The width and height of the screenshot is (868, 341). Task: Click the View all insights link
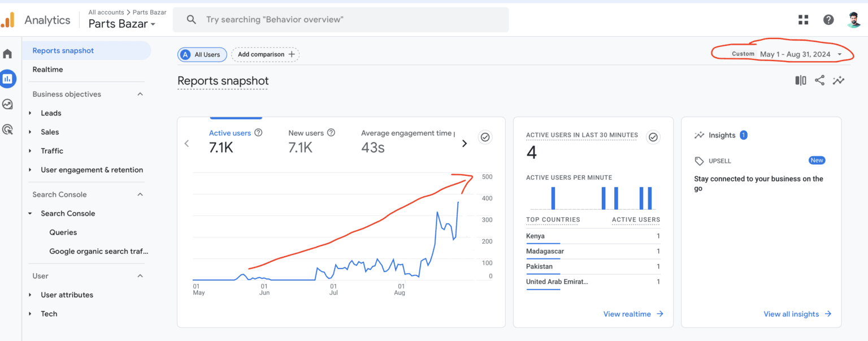pyautogui.click(x=791, y=314)
